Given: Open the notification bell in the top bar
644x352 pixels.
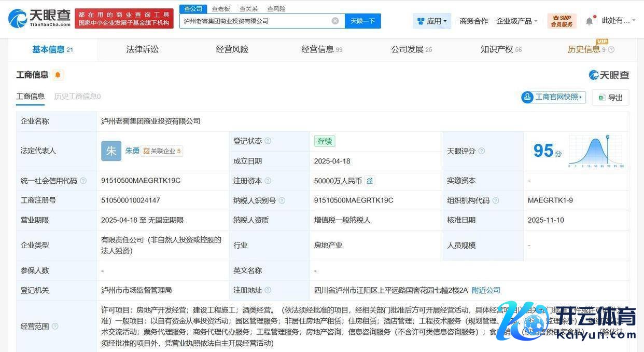Looking at the screenshot, I should [x=589, y=21].
